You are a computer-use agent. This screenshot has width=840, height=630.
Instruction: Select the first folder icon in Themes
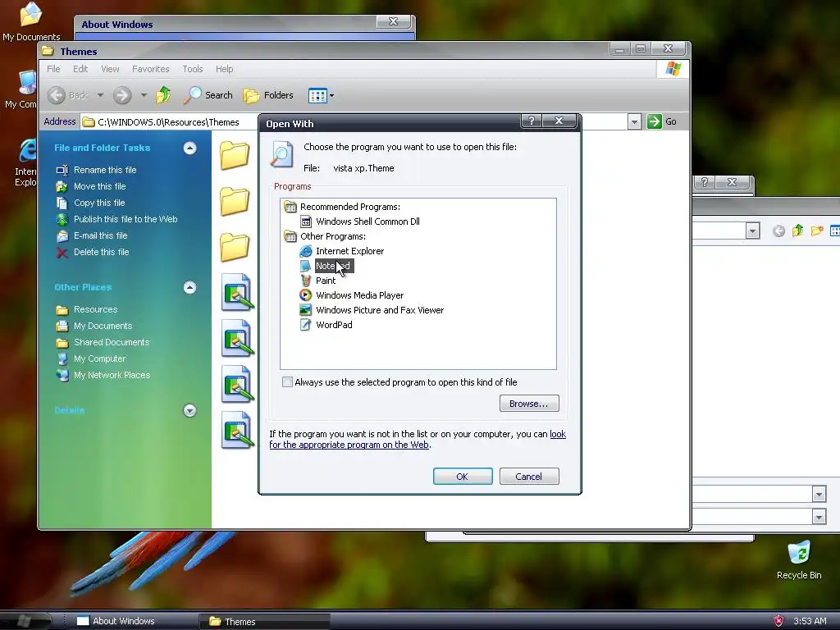(x=235, y=155)
